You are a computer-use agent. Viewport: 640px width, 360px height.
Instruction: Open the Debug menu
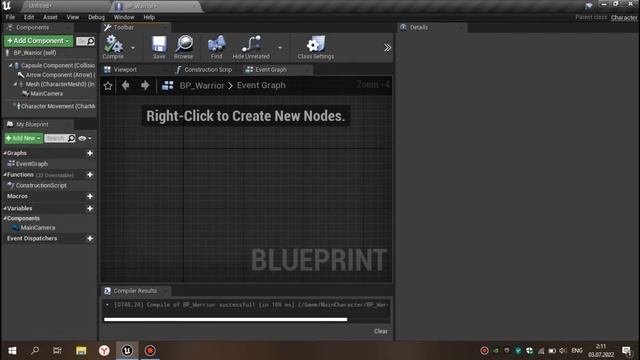(96, 17)
